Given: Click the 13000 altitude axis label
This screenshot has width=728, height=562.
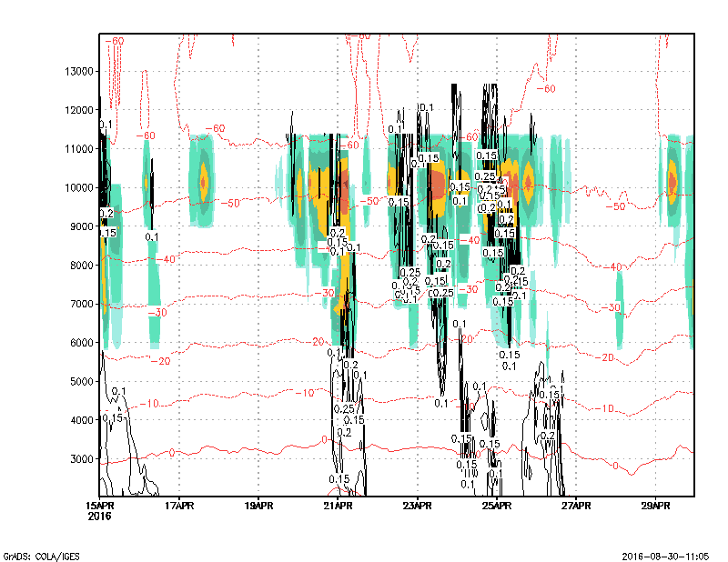Looking at the screenshot, I should tap(79, 72).
